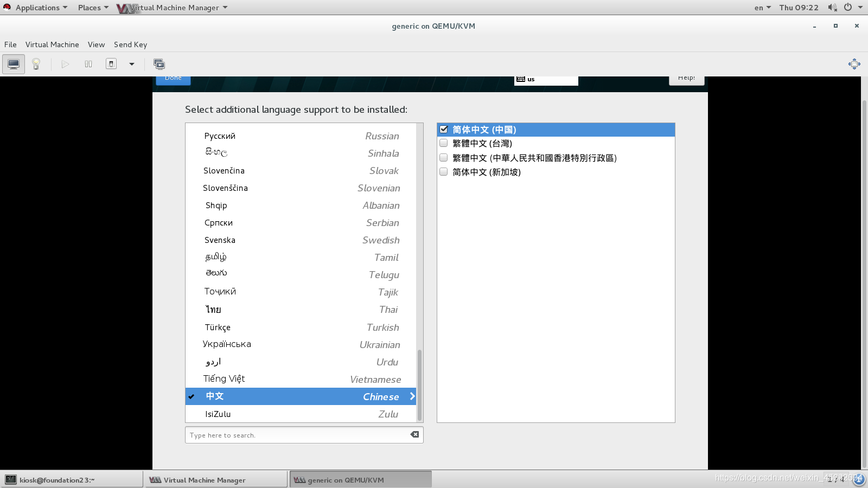Click the Run virtual machine icon
The width and height of the screenshot is (868, 488).
point(65,64)
